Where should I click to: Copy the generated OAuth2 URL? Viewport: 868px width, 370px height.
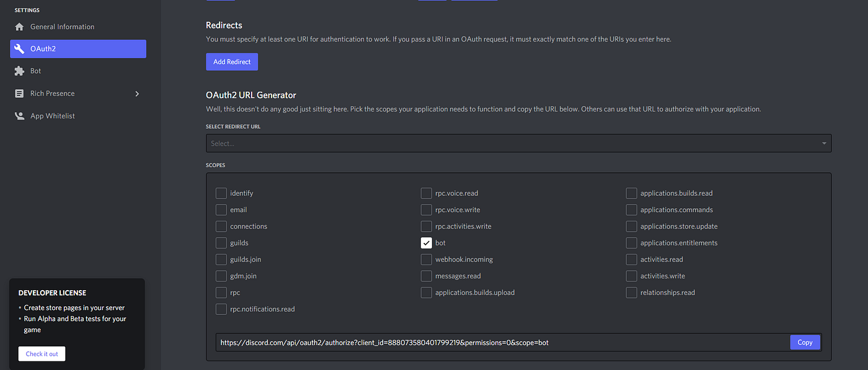[805, 342]
